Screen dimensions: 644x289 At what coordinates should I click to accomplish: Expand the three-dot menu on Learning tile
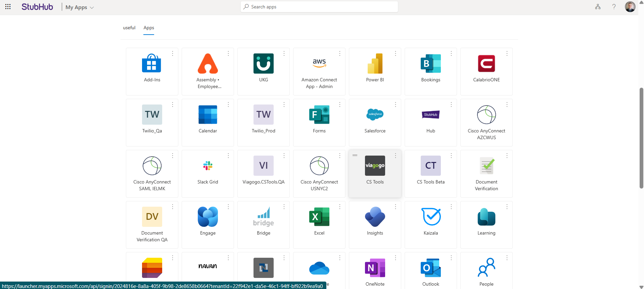[x=507, y=207]
